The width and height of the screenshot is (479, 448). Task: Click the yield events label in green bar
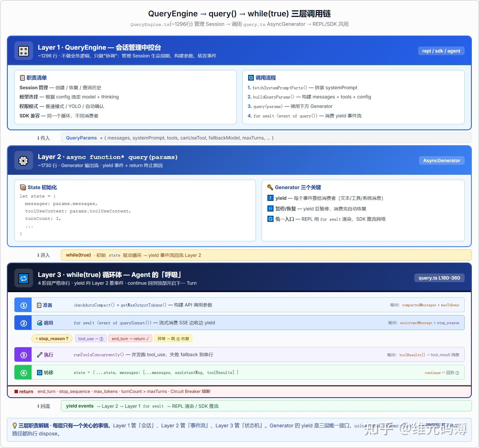pyautogui.click(x=80, y=406)
